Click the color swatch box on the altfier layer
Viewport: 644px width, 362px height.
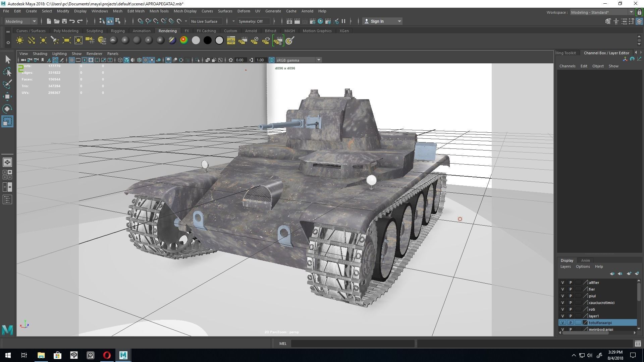578,283
